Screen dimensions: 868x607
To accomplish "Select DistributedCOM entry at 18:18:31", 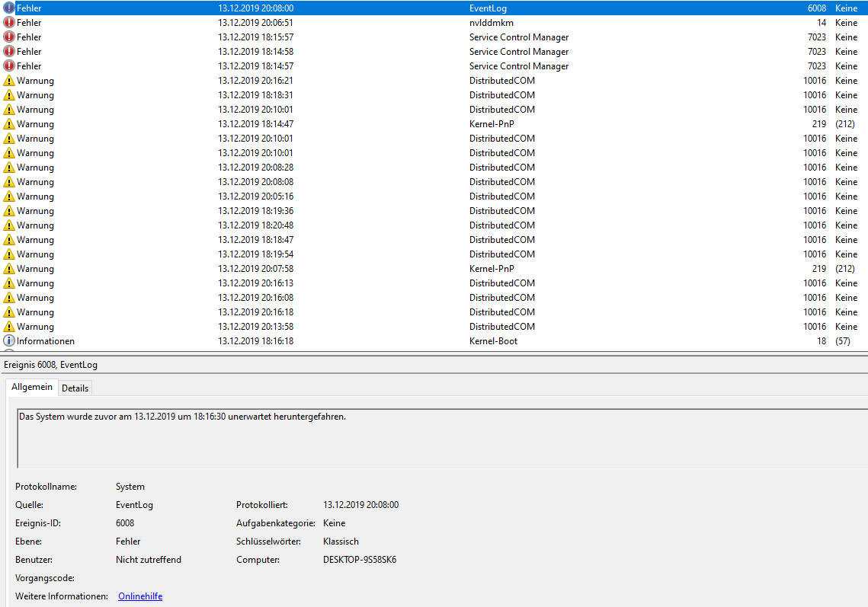I will [x=501, y=94].
